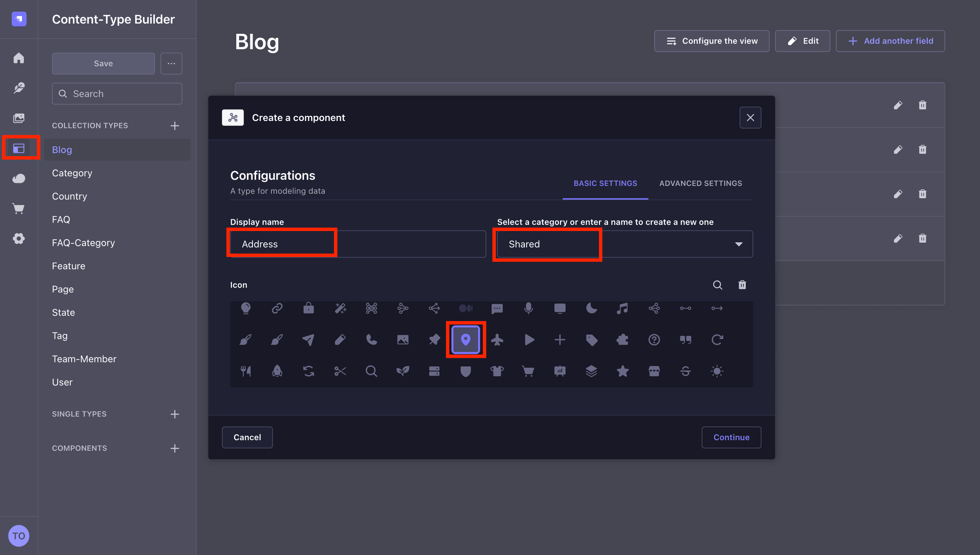980x555 pixels.
Task: Select the microphone icon
Action: point(529,308)
